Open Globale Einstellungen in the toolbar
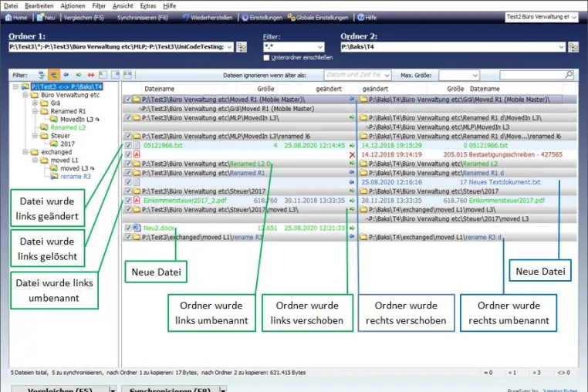 318,18
